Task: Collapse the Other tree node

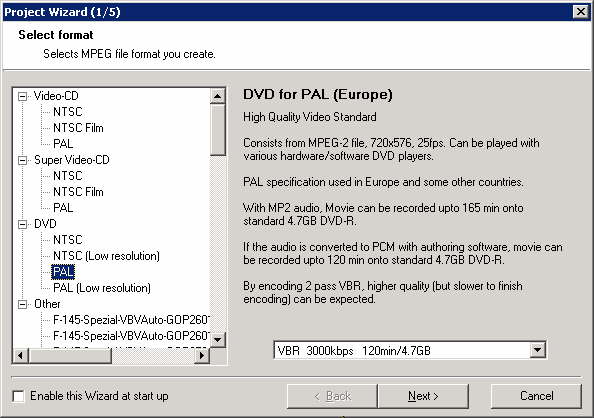Action: pos(23,305)
